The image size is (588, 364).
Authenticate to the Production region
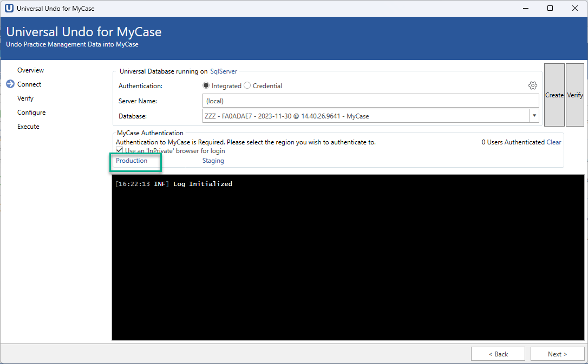click(132, 160)
